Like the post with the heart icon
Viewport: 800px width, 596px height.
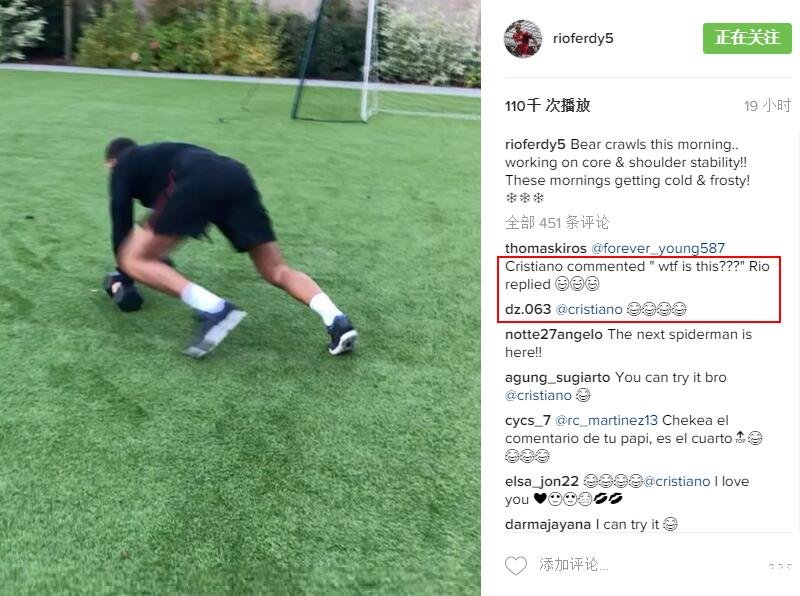(515, 566)
